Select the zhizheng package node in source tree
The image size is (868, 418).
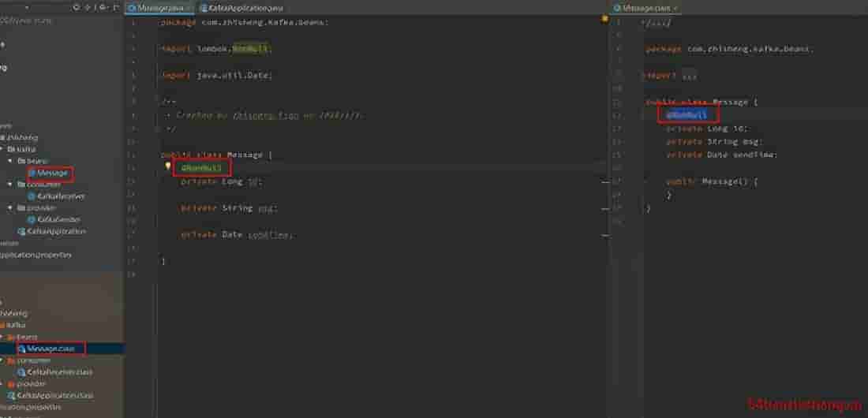coord(21,137)
